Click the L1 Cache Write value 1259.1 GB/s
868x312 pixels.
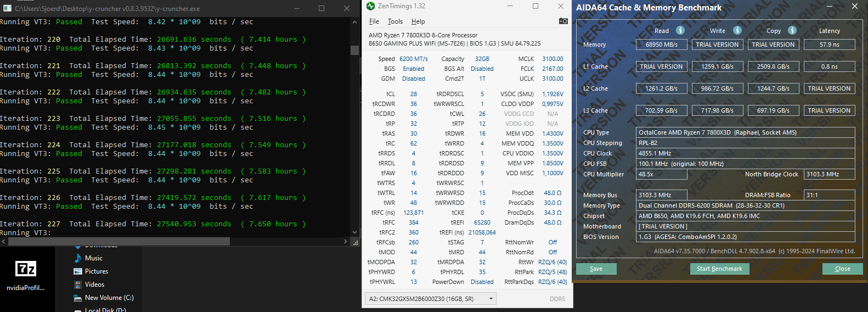click(718, 66)
